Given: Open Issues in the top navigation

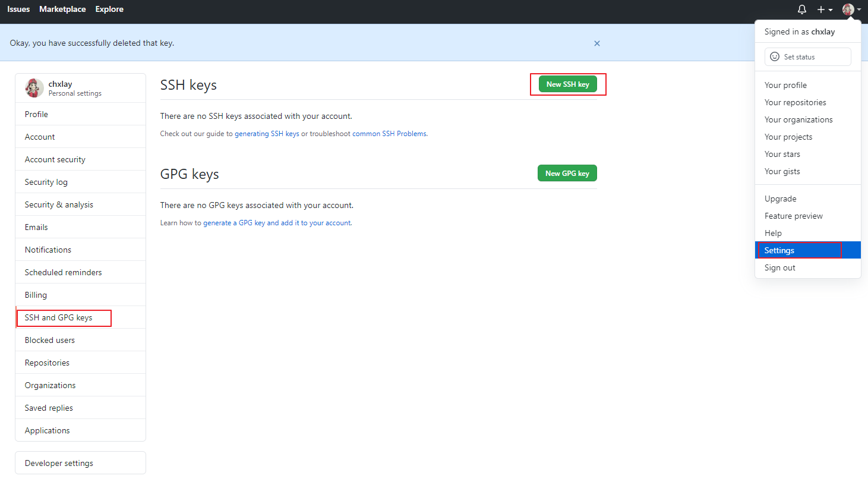Looking at the screenshot, I should 18,9.
